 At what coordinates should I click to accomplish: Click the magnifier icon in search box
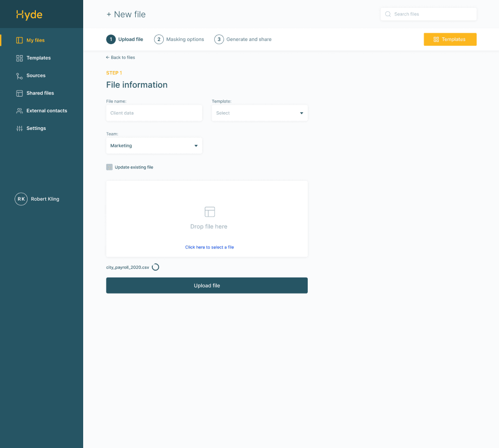pos(388,14)
